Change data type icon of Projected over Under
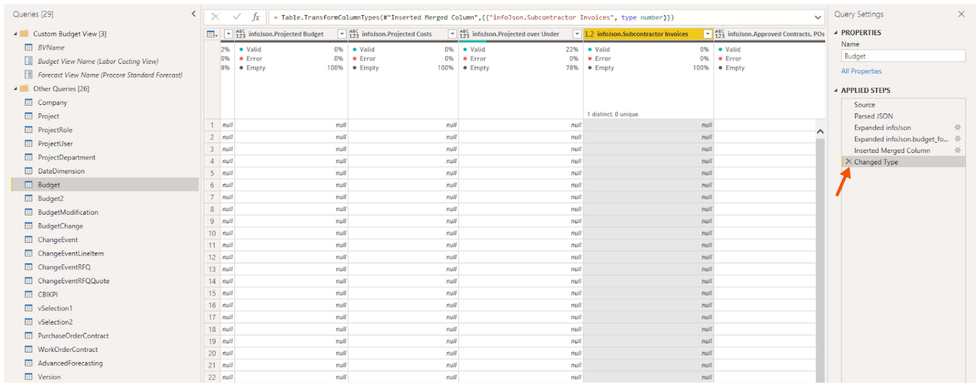This screenshot has width=980, height=387. click(464, 34)
